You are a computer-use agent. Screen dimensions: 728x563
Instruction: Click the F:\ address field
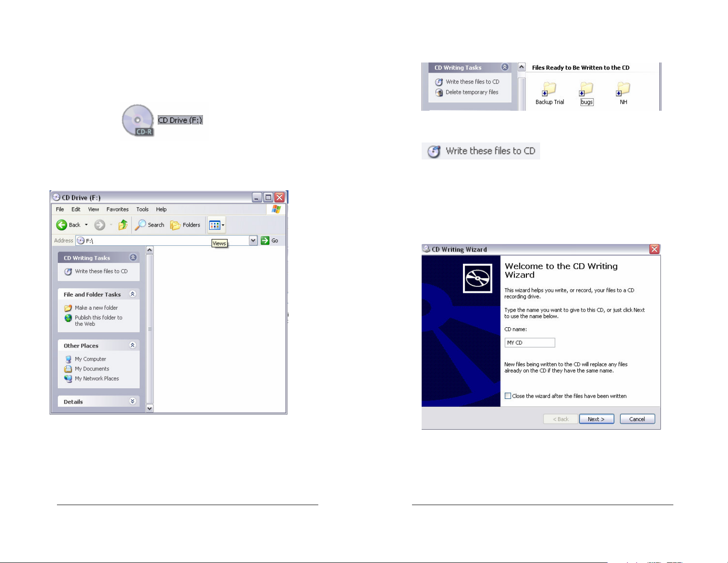click(163, 240)
